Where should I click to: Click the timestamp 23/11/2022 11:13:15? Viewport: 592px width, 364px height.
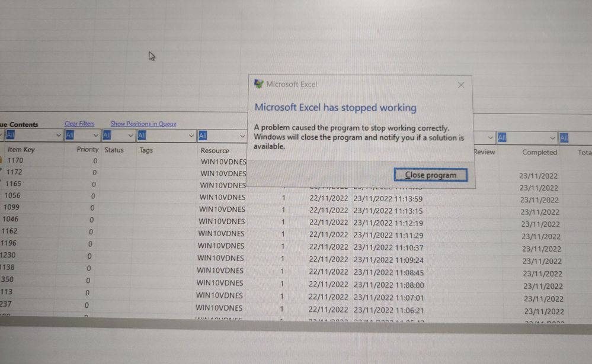(x=388, y=211)
